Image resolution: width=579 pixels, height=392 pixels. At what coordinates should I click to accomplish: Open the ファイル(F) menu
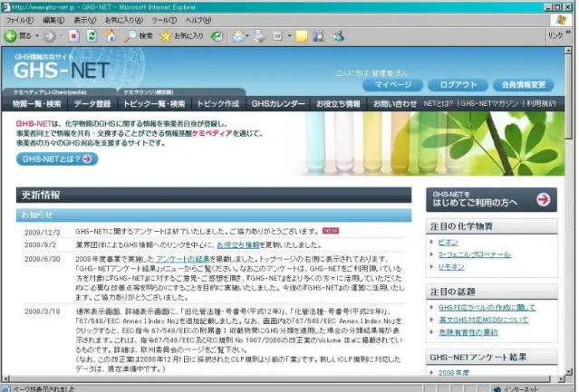point(20,20)
